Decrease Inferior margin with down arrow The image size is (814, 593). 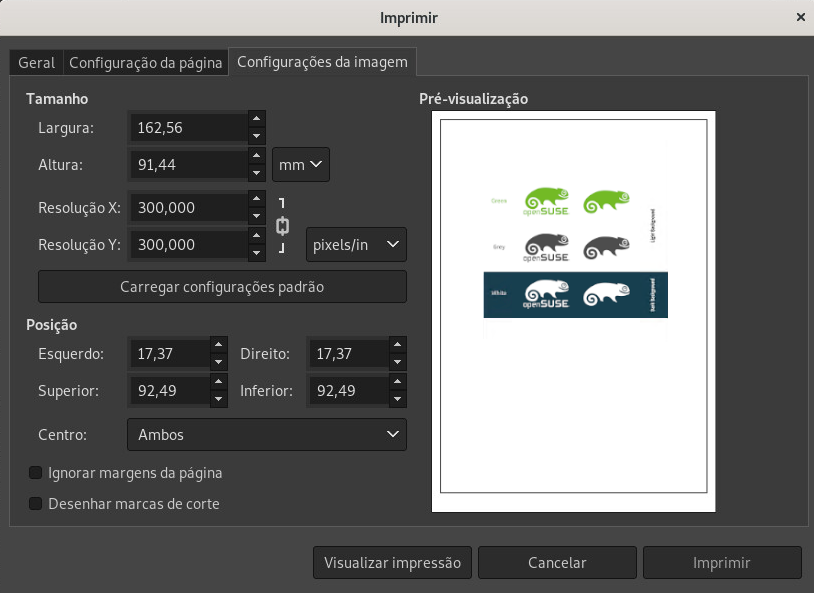(398, 399)
